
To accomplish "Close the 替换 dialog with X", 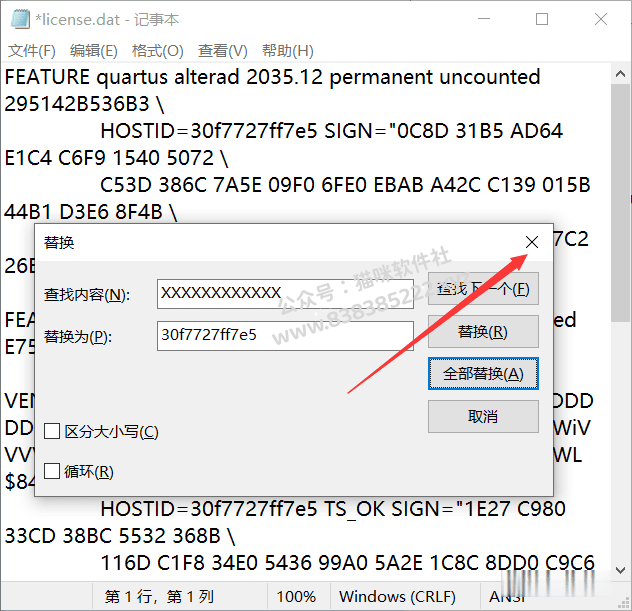I will (x=532, y=242).
